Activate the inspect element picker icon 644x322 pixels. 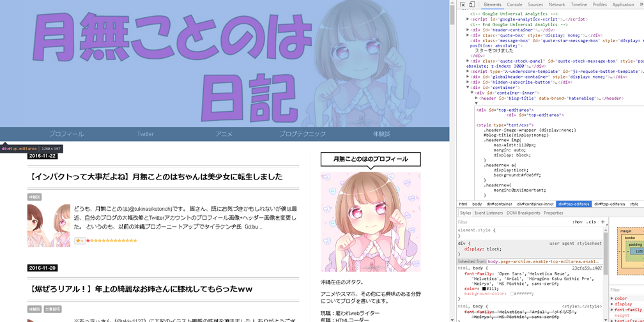463,4
